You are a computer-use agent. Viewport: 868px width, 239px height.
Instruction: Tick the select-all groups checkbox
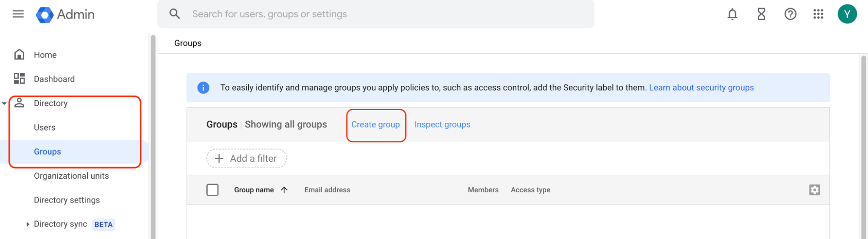click(212, 190)
